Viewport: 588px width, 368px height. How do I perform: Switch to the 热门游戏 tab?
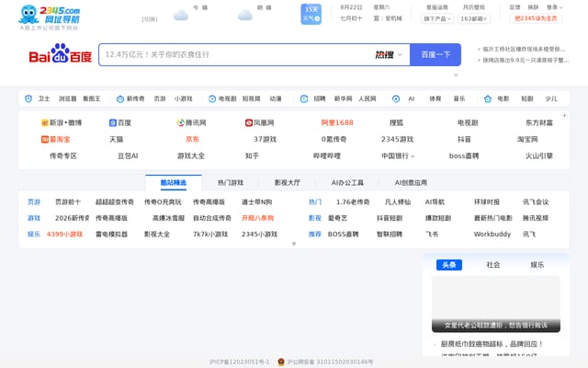231,182
